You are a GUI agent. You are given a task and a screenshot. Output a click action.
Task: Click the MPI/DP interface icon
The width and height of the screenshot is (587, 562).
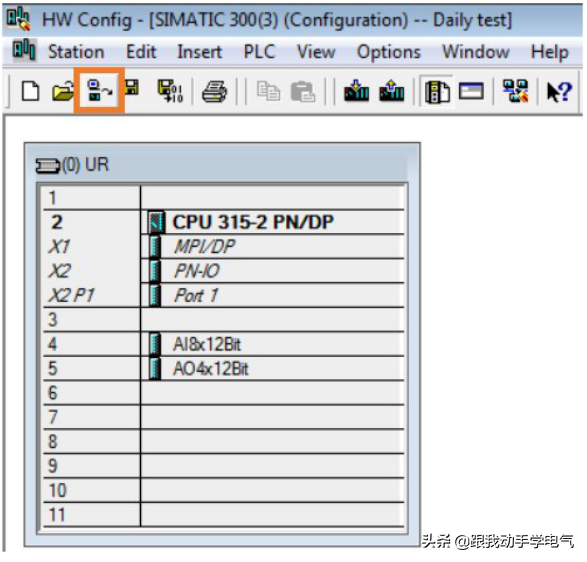click(155, 246)
